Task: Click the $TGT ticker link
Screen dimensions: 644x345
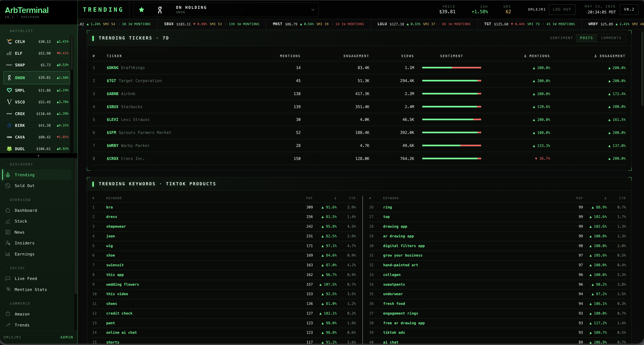Action: (111, 81)
